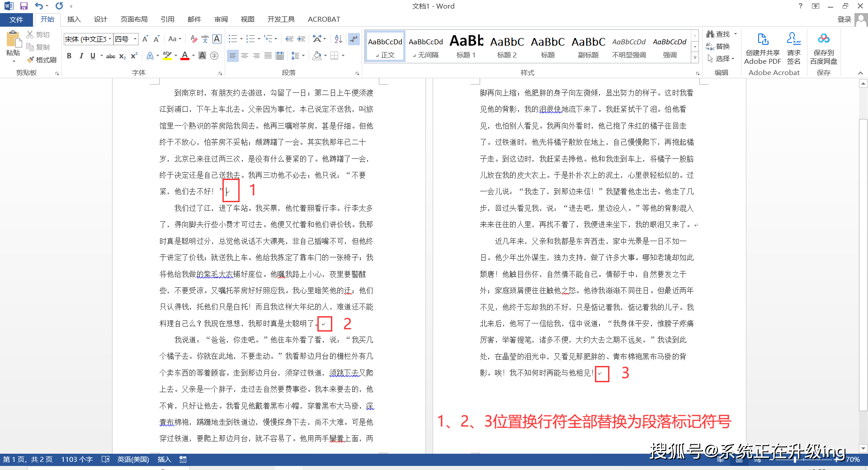Toggle bold formatting
Image resolution: width=868 pixels, height=470 pixels.
click(69, 56)
